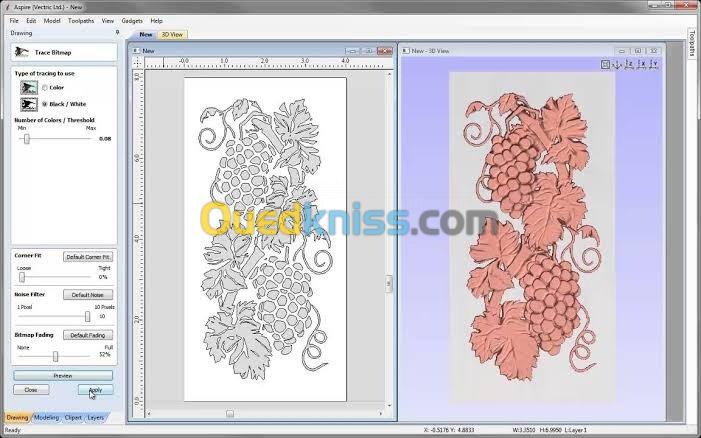
Task: Expand the Toolpaths side tab
Action: point(692,43)
